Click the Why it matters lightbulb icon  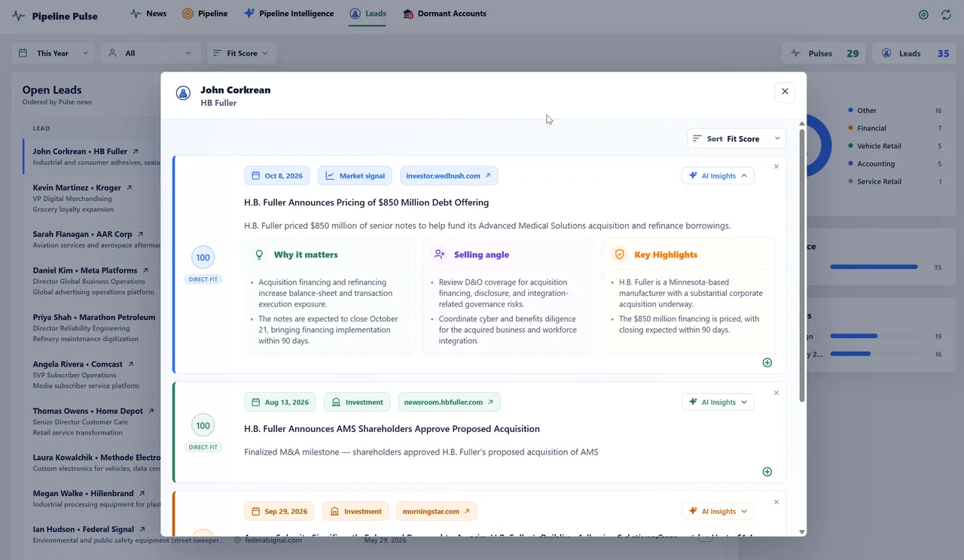pos(260,254)
